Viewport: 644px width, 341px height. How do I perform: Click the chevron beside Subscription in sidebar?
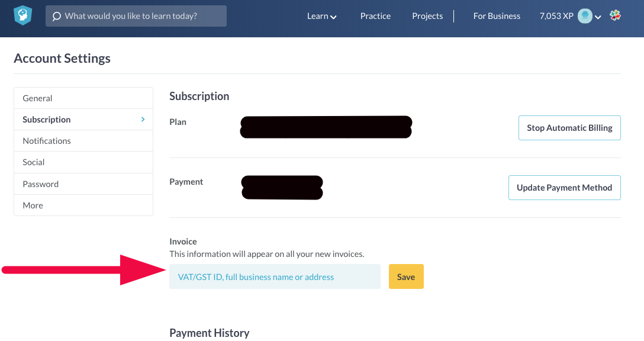point(143,120)
